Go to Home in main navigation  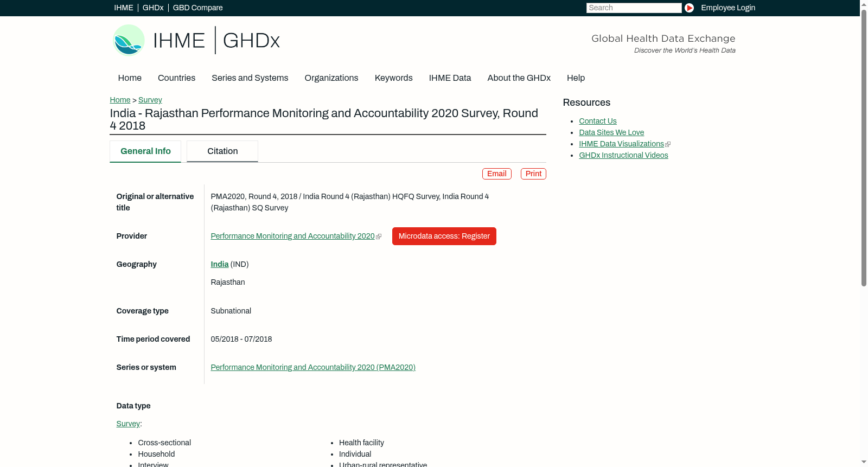130,78
